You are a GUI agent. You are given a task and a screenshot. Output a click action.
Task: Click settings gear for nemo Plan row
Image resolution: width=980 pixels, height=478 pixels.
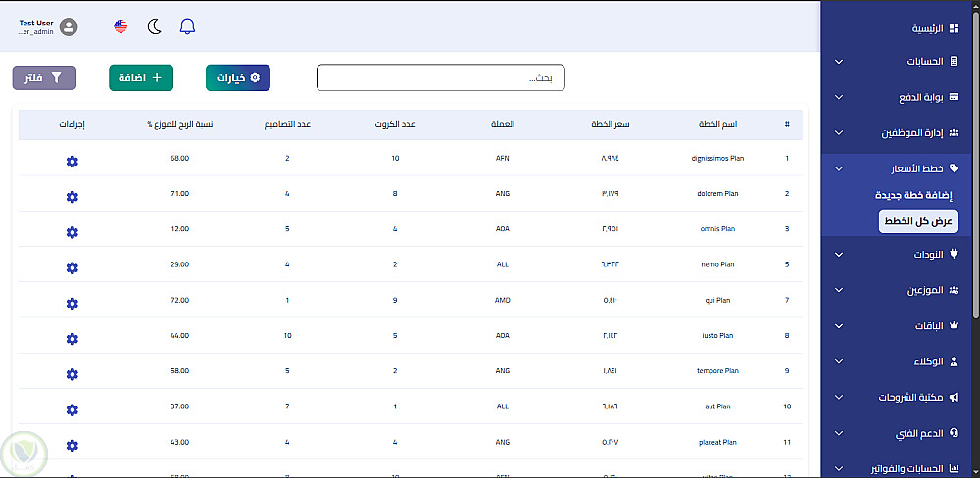tap(72, 267)
